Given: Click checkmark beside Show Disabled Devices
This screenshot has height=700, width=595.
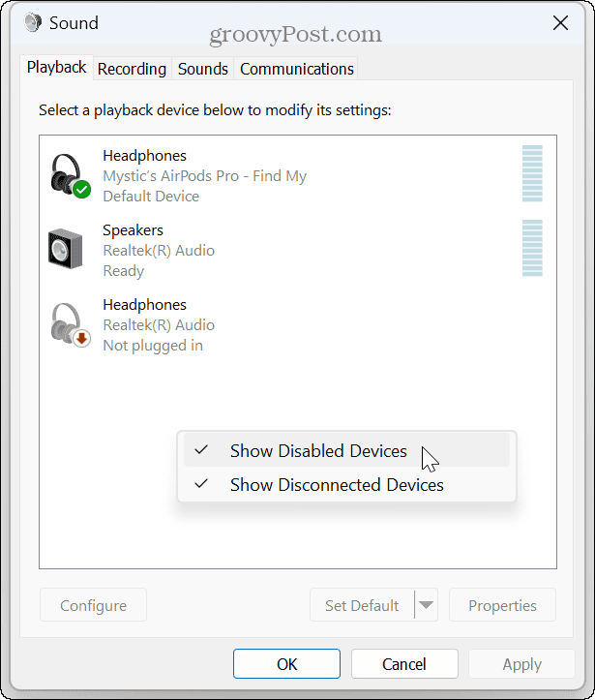Looking at the screenshot, I should (x=201, y=450).
